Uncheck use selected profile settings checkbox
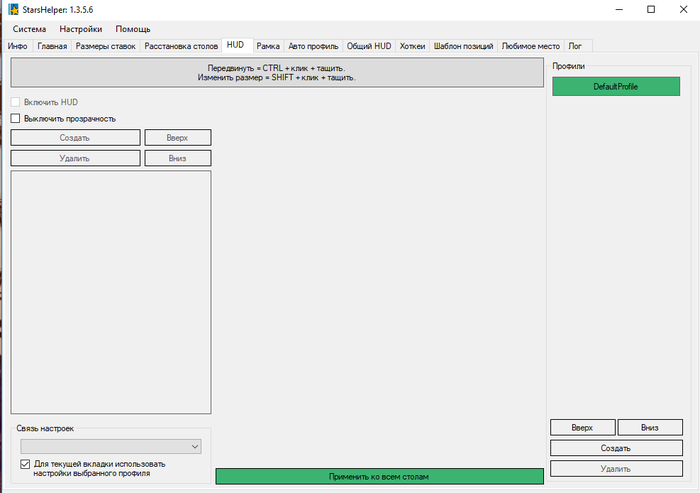 click(x=25, y=464)
